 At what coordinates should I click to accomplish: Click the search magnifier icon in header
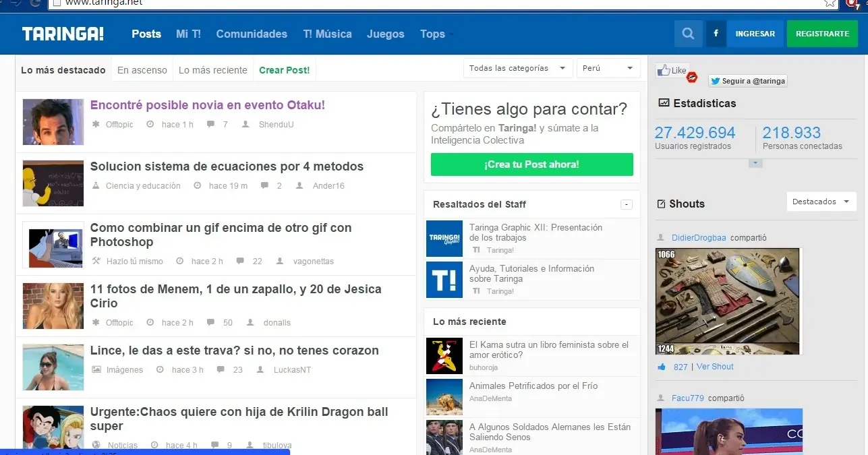click(x=688, y=34)
